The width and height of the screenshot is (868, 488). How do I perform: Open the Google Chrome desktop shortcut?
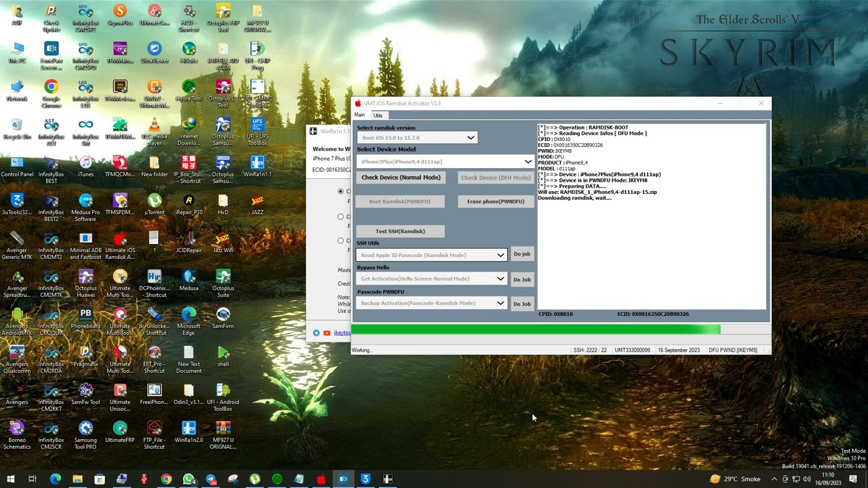(51, 94)
